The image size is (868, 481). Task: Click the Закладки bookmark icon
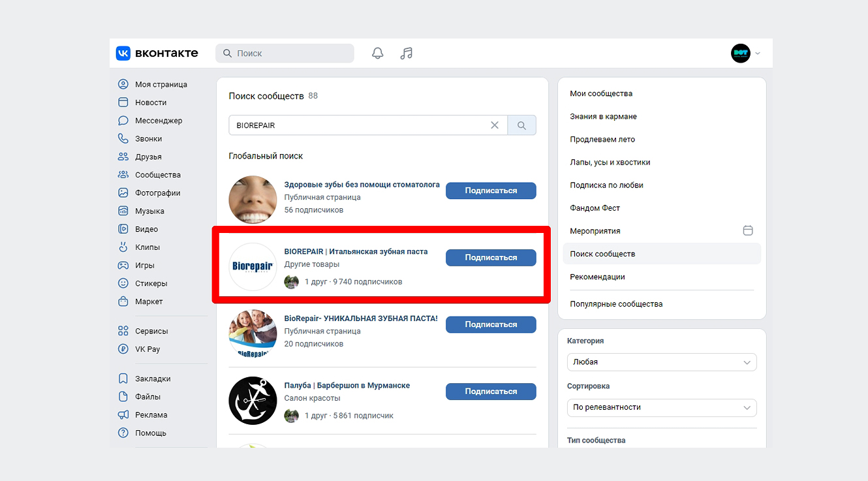pyautogui.click(x=123, y=379)
